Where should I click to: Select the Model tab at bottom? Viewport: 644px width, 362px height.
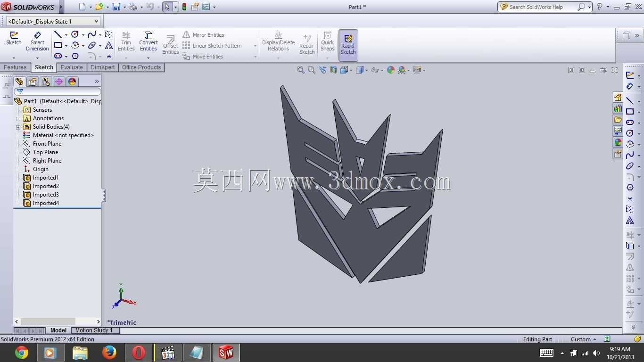point(58,330)
